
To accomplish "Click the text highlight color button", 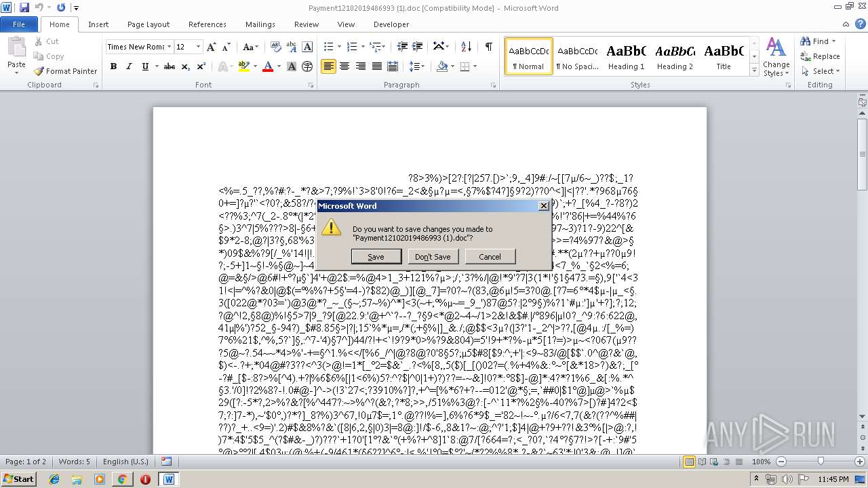I will click(243, 66).
